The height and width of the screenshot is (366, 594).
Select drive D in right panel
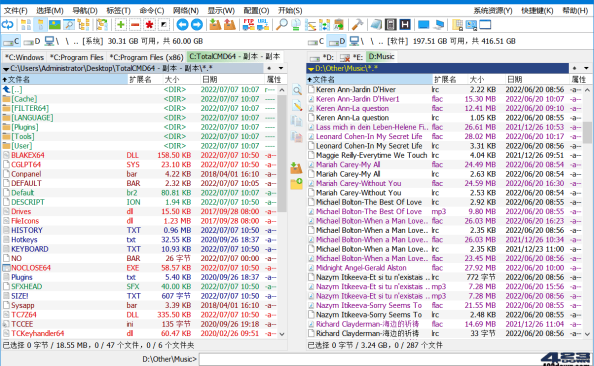pyautogui.click(x=337, y=41)
